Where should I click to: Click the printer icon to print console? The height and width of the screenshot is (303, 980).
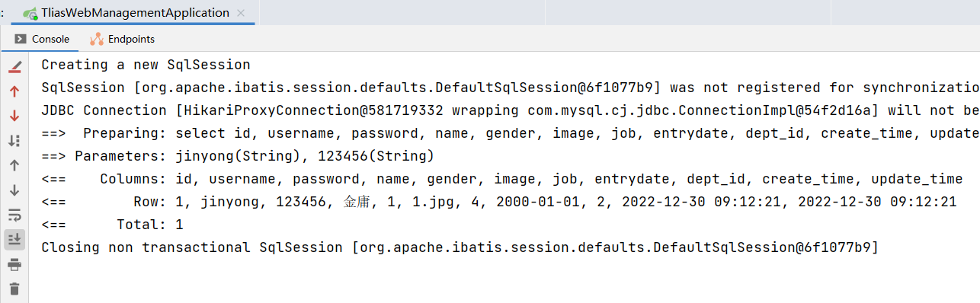[14, 264]
